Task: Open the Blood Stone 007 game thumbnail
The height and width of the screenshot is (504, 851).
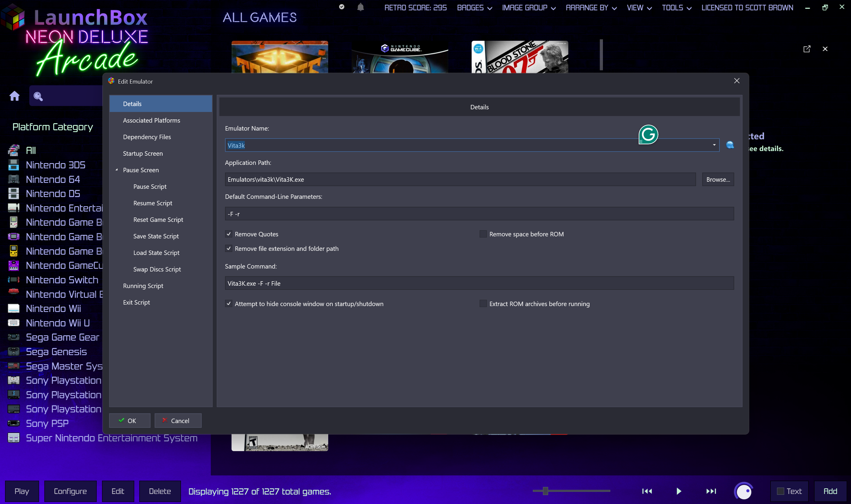Action: (x=520, y=57)
